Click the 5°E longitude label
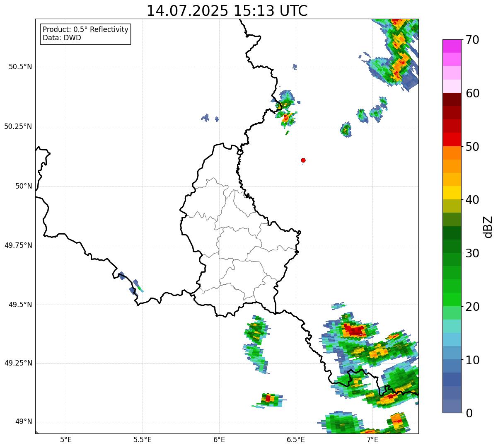498x448 pixels. click(x=66, y=439)
